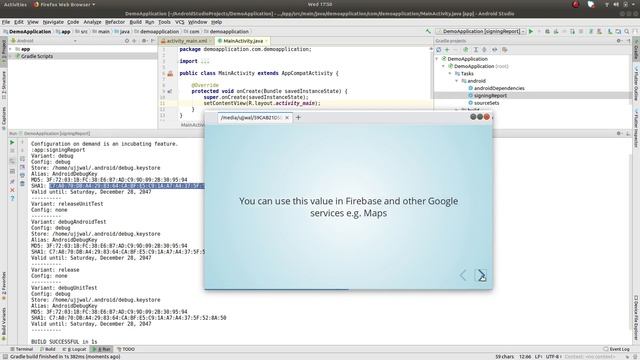The image size is (640, 360).
Task: Open Gradle settings icon in Gradle toolbar
Action: (x=505, y=50)
